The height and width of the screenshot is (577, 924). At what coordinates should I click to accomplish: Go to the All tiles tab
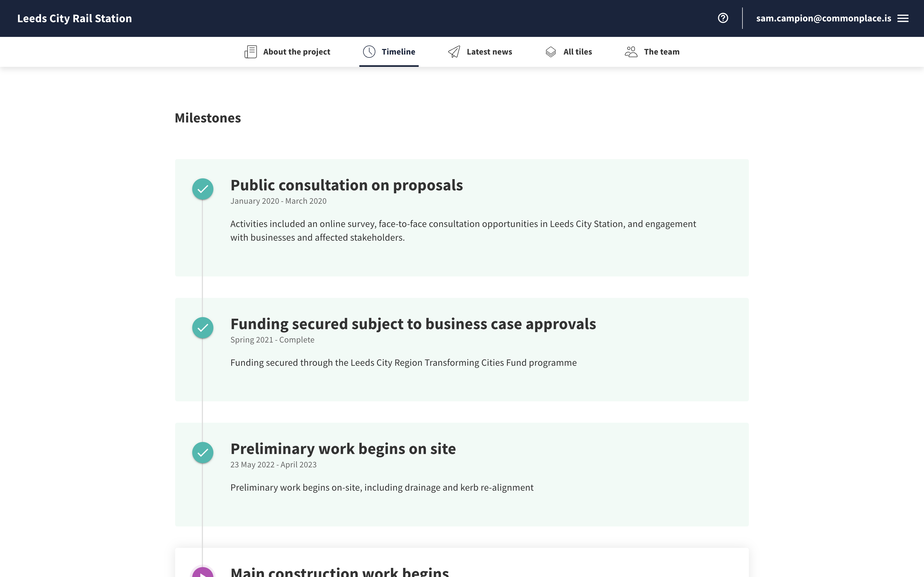click(577, 52)
